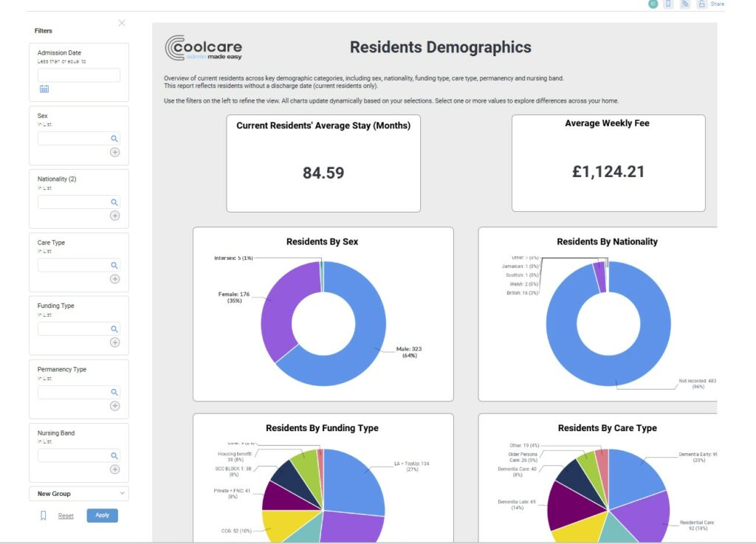Image resolution: width=756 pixels, height=544 pixels.
Task: Select the 'Older Persons Care: 26 (5%)' label
Action: 523,457
